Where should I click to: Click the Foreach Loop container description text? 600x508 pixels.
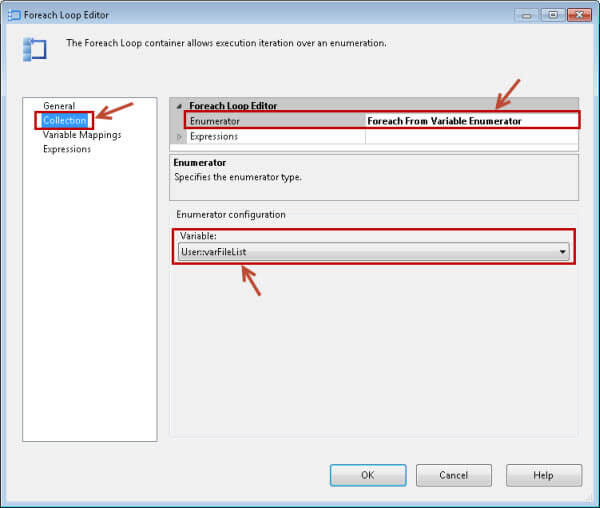[226, 43]
